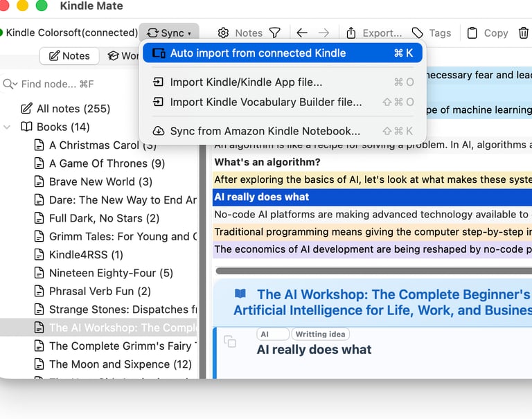Viewport: 532px width, 419px height.
Task: Click the Find node search field
Action: click(57, 84)
